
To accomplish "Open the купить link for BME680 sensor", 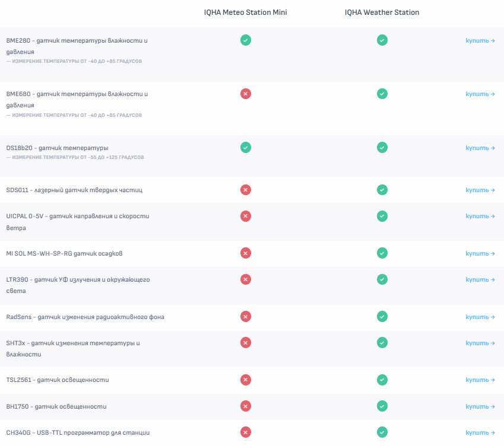I will pyautogui.click(x=480, y=94).
